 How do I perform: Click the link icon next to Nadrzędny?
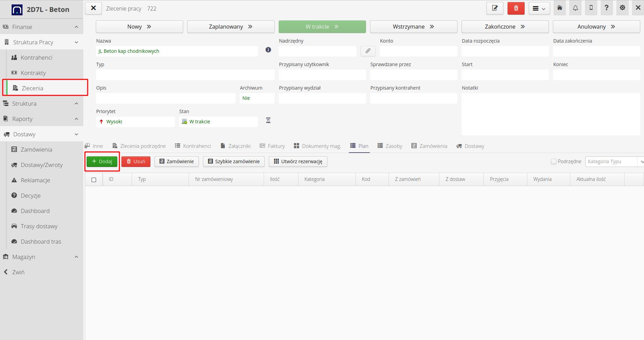(x=368, y=51)
